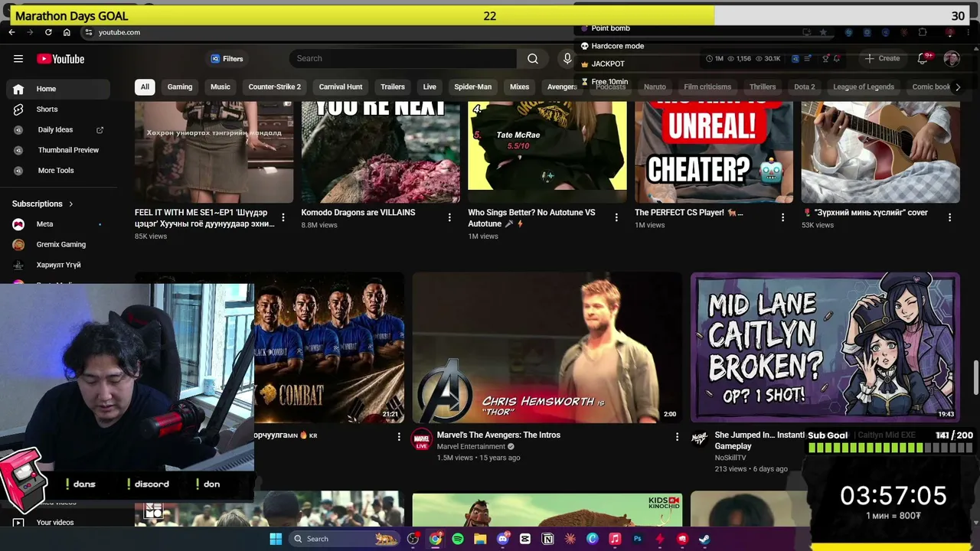The width and height of the screenshot is (980, 551).
Task: Open options for Marvel's Avengers Intros video
Action: [x=677, y=436]
